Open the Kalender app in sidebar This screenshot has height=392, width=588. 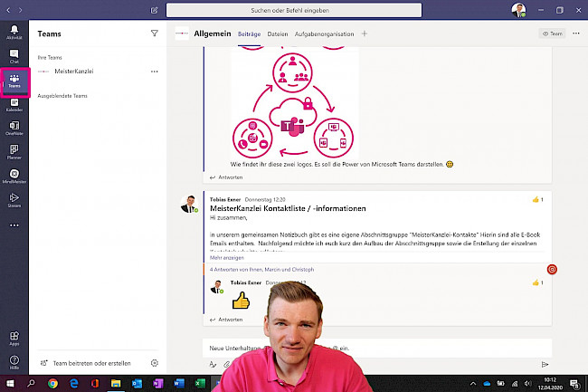[14, 105]
